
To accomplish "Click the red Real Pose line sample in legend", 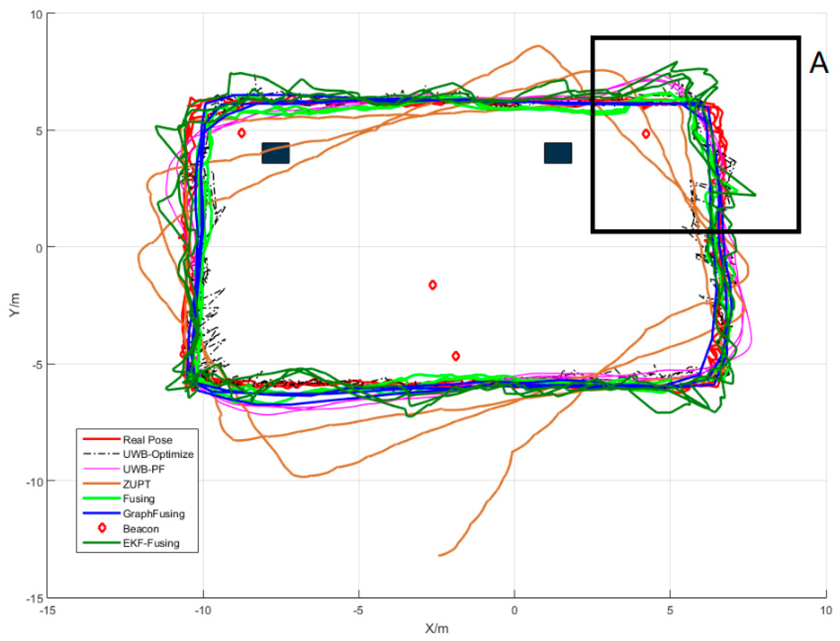I will click(101, 439).
